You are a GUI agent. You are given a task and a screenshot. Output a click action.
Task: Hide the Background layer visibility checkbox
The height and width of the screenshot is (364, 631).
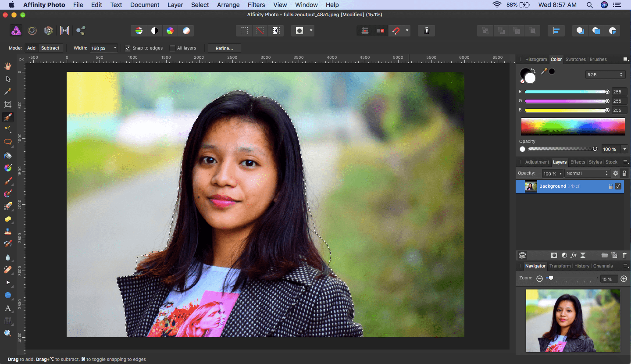point(618,186)
